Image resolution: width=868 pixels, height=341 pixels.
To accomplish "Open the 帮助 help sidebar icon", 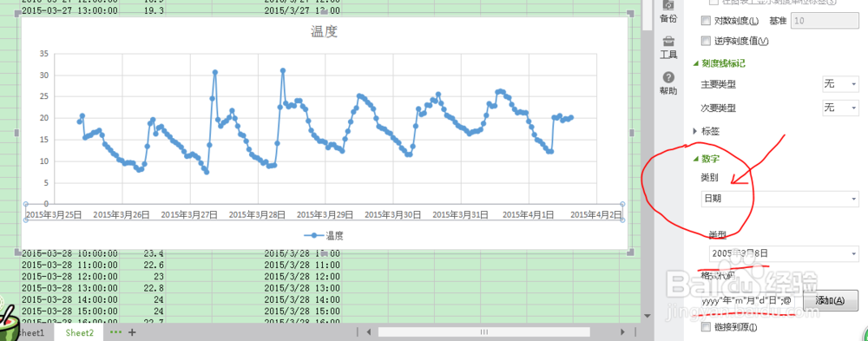I will 668,83.
